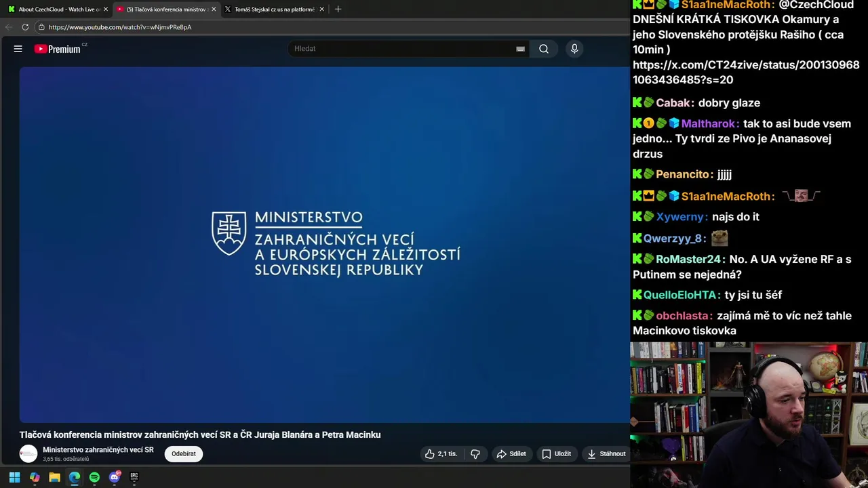Click chat username Penancito
868x488 pixels.
(x=682, y=175)
